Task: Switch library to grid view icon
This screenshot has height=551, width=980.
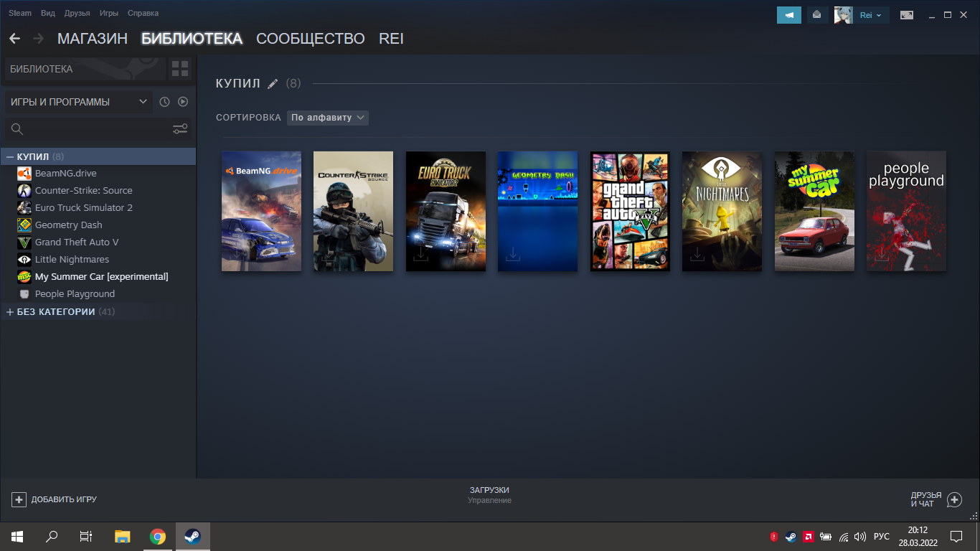Action: coord(180,69)
